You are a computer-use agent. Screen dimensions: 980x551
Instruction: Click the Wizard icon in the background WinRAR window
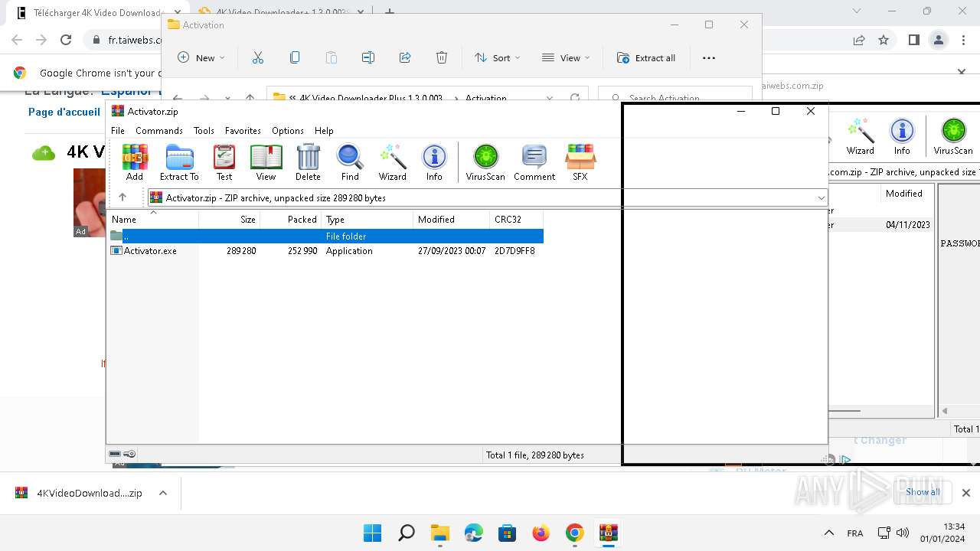point(861,136)
